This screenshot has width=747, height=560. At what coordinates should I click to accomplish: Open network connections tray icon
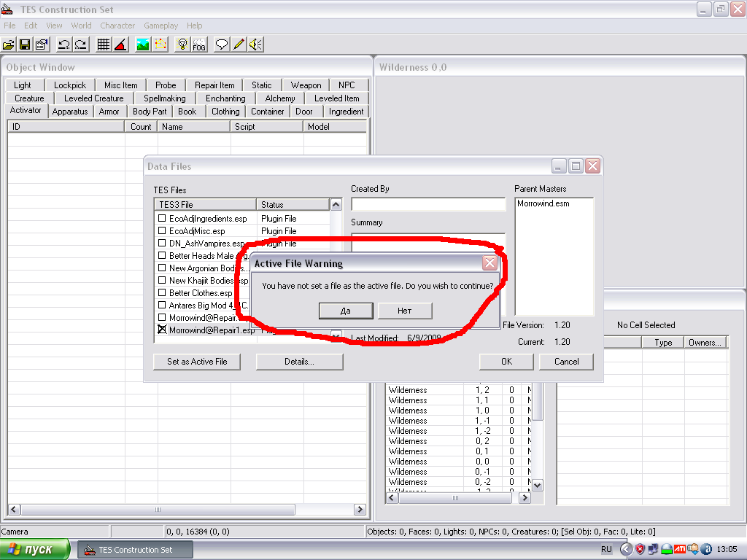pos(653,550)
